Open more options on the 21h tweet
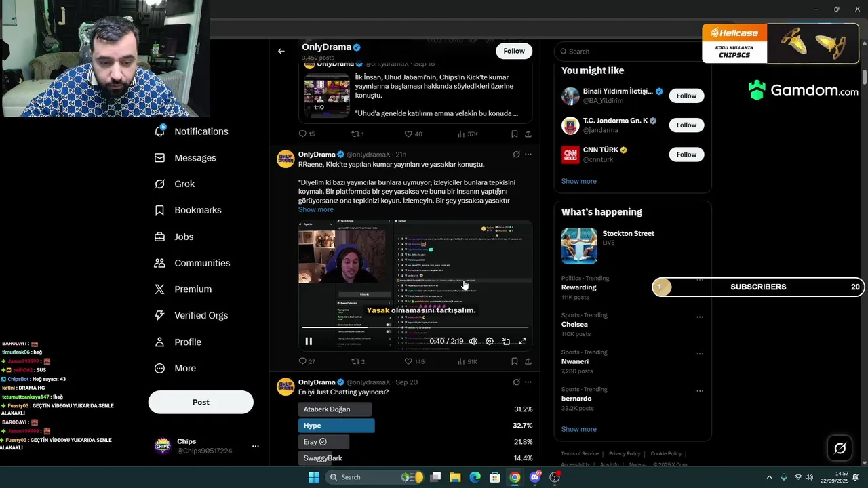The height and width of the screenshot is (488, 868). [x=528, y=155]
